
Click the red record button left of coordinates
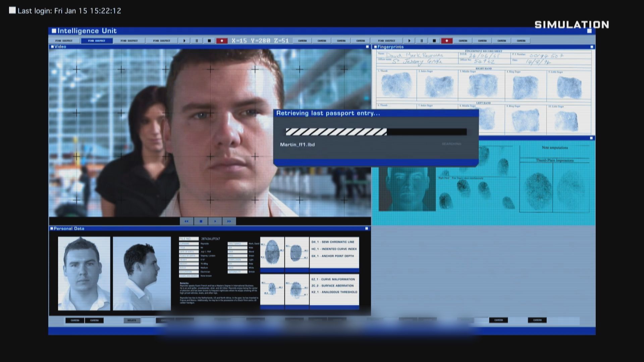(x=222, y=41)
